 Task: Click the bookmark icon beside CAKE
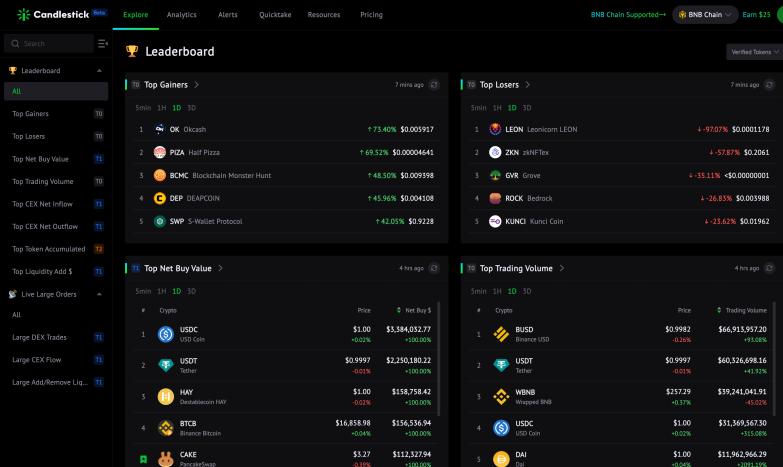(x=143, y=459)
